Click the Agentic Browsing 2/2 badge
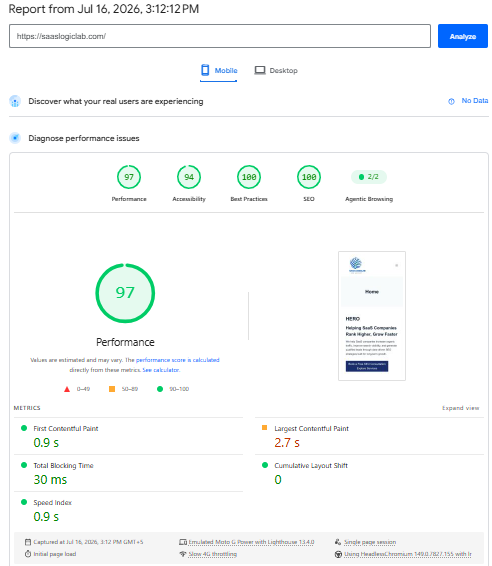This screenshot has height=566, width=492. tap(369, 177)
